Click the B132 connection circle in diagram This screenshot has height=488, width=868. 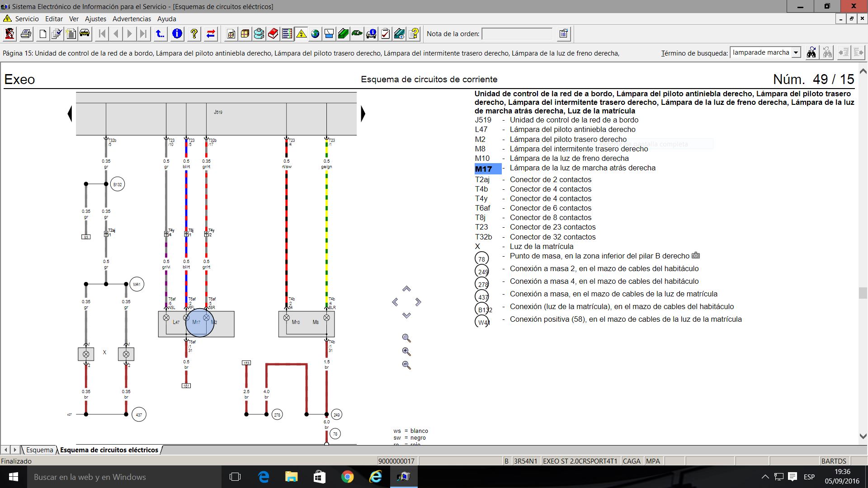[x=118, y=184]
